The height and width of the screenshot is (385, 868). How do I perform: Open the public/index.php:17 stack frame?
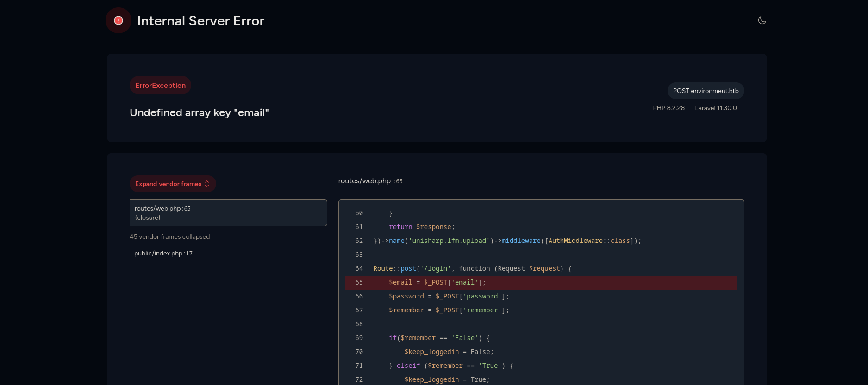tap(163, 254)
